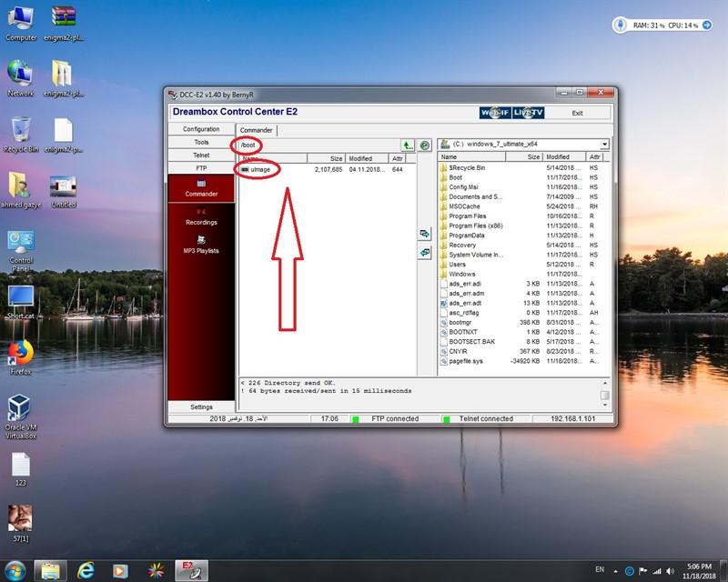Open the Web-IF interface button
The height and width of the screenshot is (582, 728).
[x=495, y=113]
